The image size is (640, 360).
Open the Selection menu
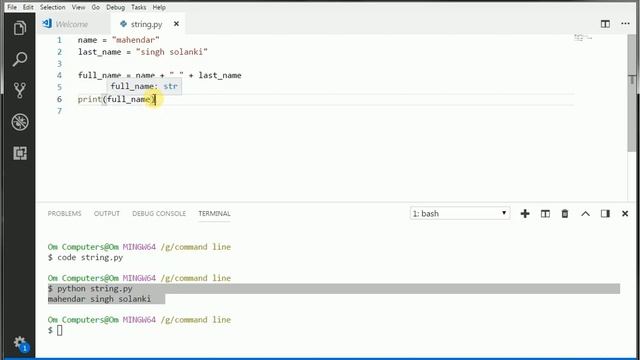(x=53, y=7)
